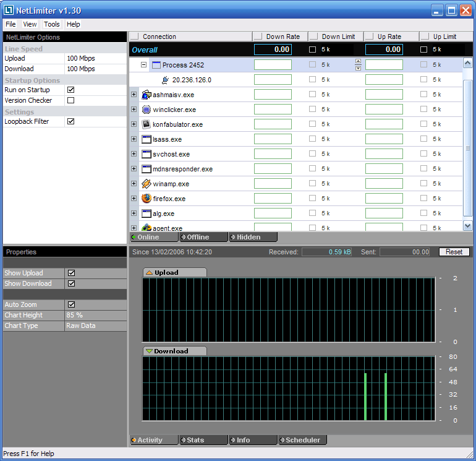476x461 pixels.
Task: Toggle the Loopback Filter checkbox
Action: point(70,121)
